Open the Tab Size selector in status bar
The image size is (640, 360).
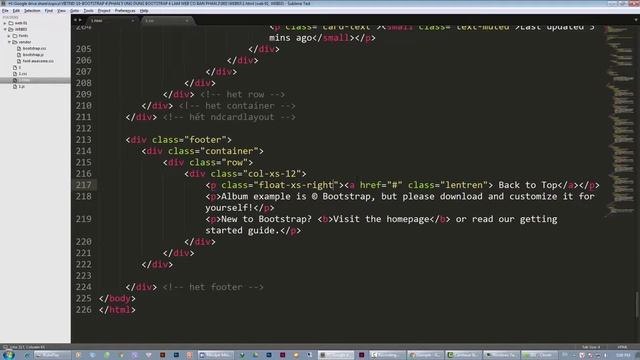click(x=590, y=347)
